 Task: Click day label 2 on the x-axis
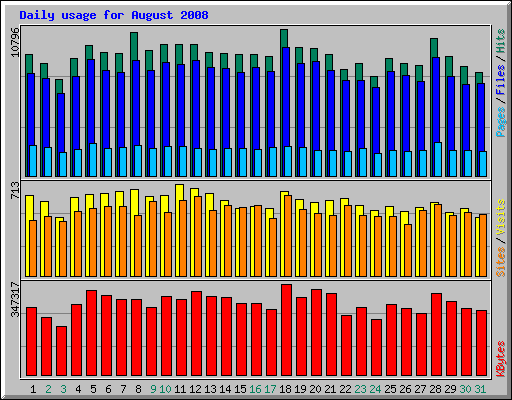tap(48, 389)
